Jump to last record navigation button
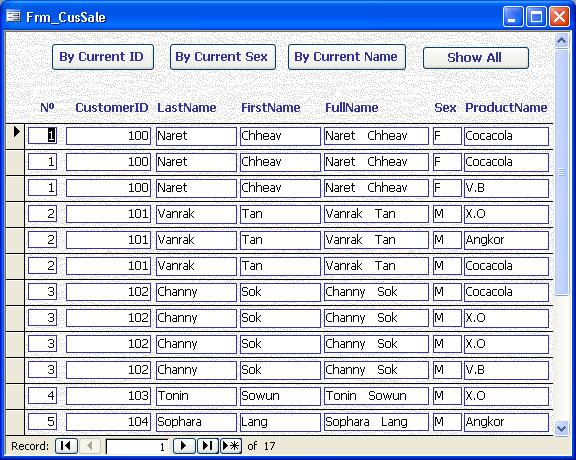The width and height of the screenshot is (576, 460). point(208,446)
